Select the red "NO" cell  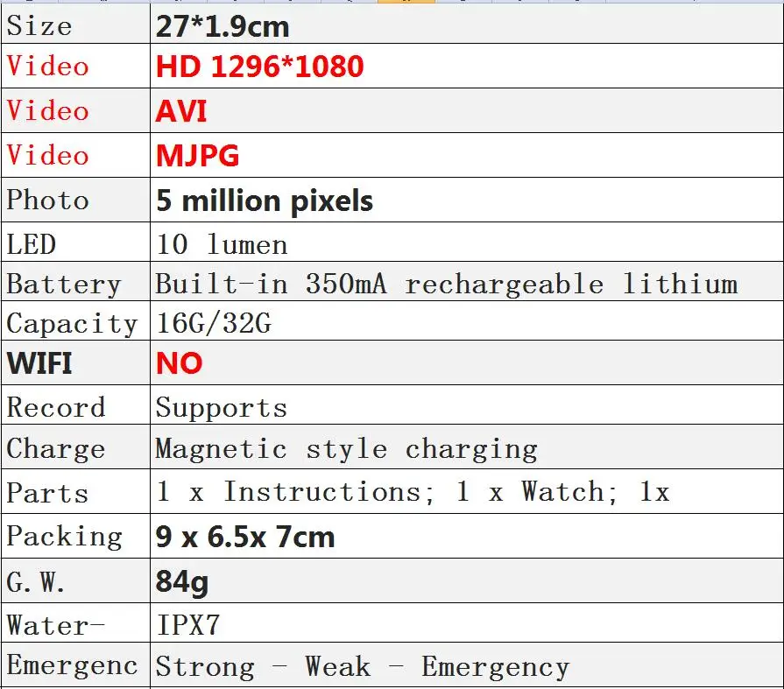467,362
